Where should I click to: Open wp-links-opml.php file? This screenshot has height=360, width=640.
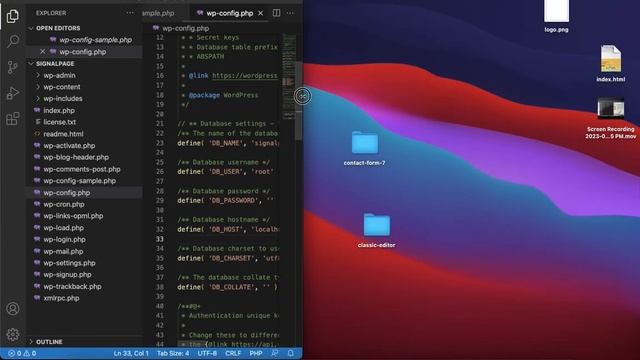click(x=73, y=216)
